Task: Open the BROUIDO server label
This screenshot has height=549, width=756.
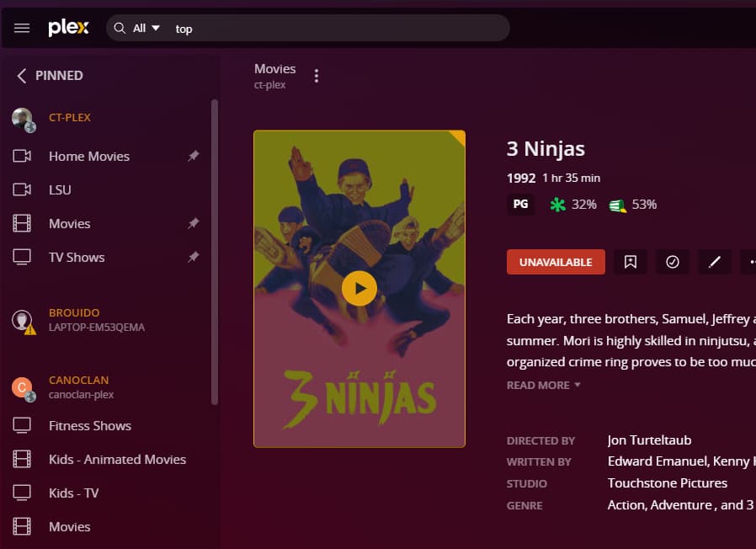Action: click(74, 313)
